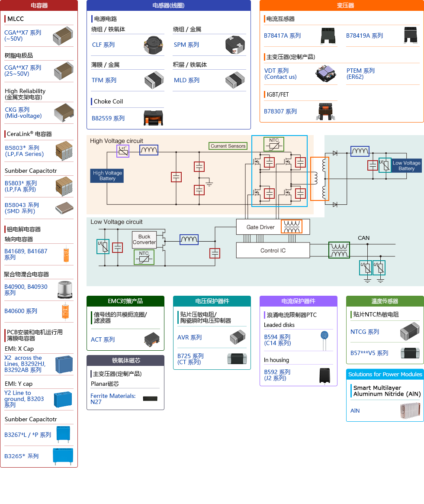The width and height of the screenshot is (424, 504).
Task: Click the B82559 choke coil image
Action: 153,118
